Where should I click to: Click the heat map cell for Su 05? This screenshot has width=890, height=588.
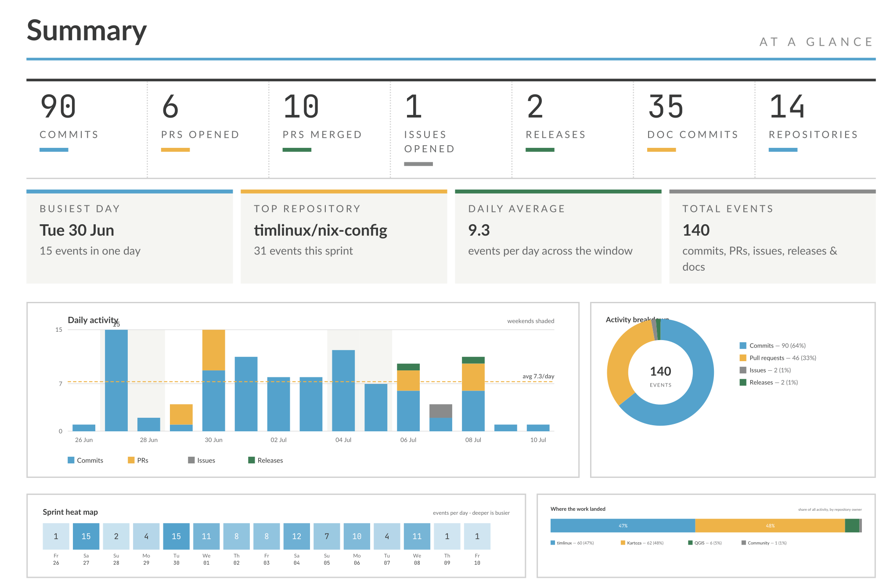327,536
